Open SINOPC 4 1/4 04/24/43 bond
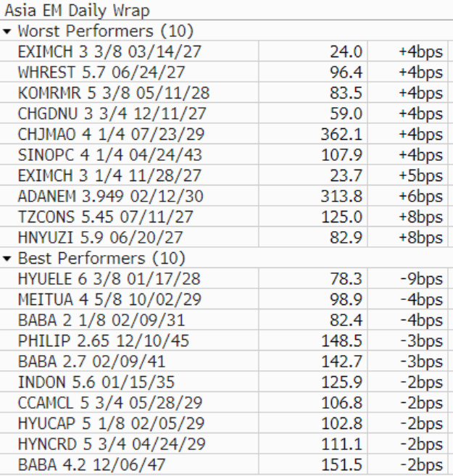Viewport: 453px width, 476px height. point(110,155)
